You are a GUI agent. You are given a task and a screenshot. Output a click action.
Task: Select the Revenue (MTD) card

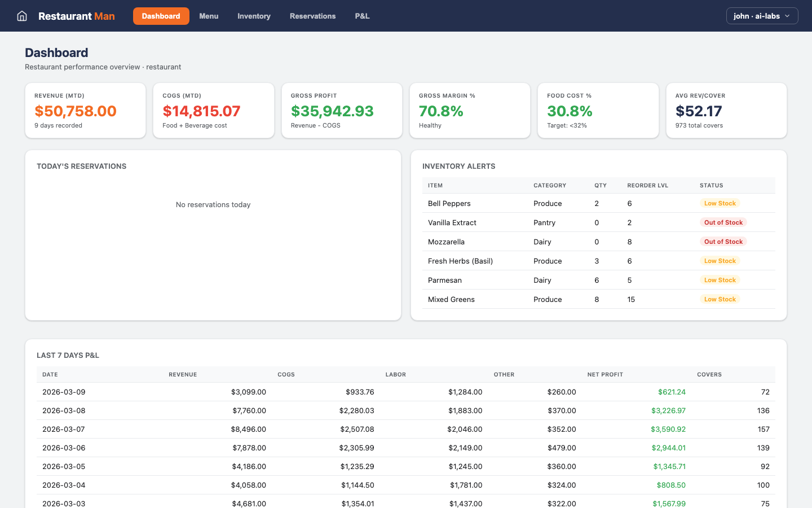[85, 110]
